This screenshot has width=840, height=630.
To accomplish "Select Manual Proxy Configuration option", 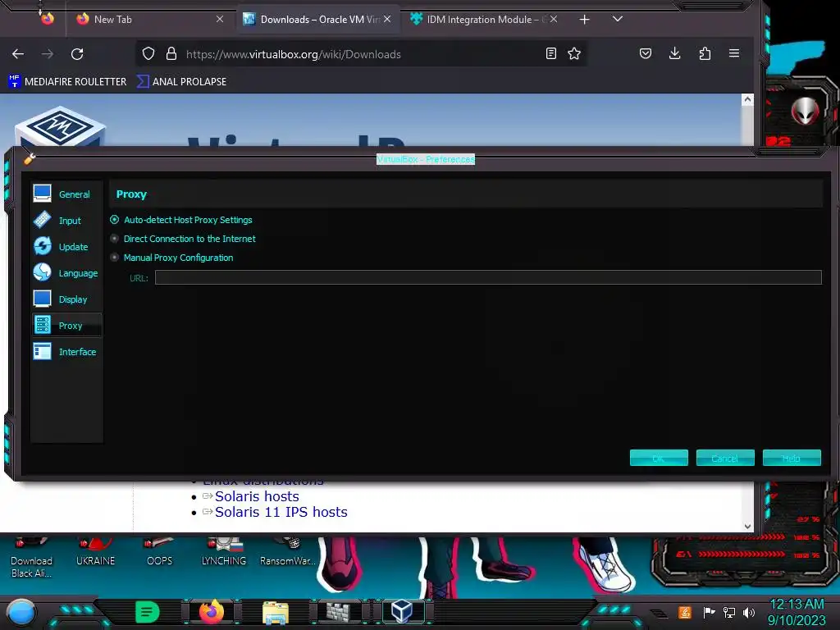I will click(171, 257).
